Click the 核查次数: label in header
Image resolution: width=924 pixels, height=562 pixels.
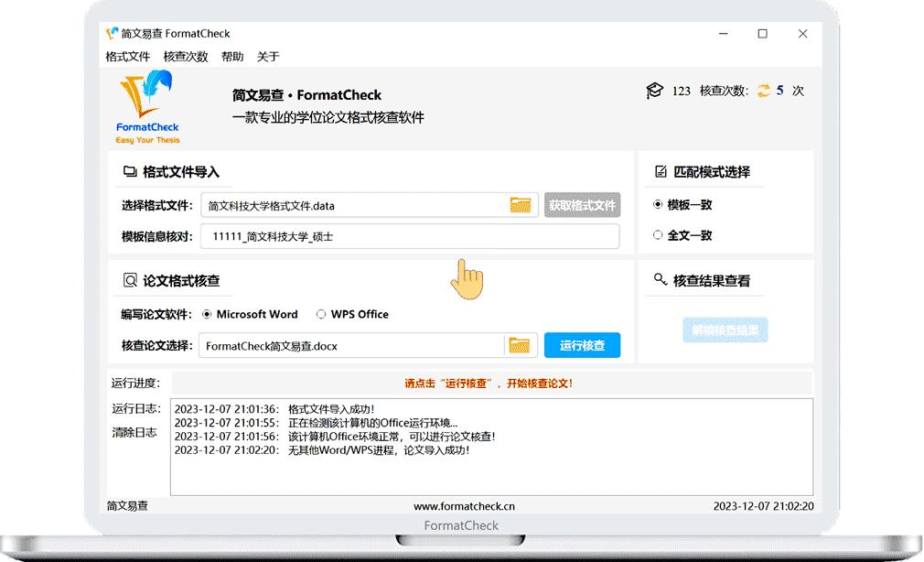(x=724, y=91)
